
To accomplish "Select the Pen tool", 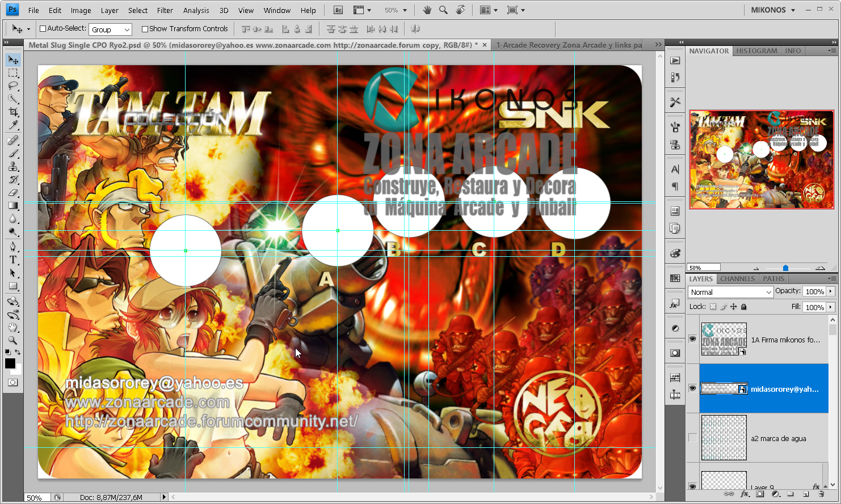I will click(13, 246).
